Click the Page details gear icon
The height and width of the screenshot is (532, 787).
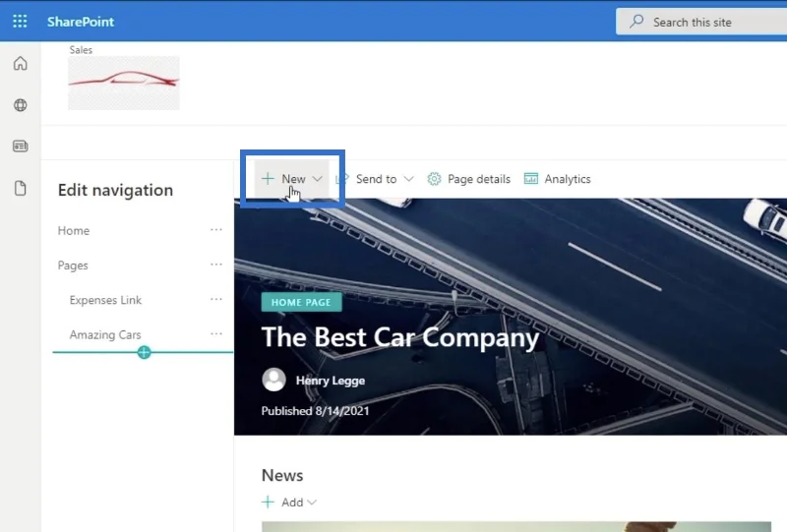[x=434, y=179]
